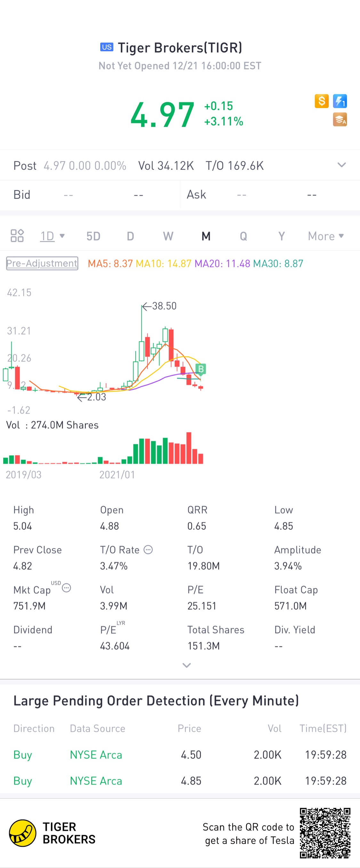
Task: Expand the Post market details chevron
Action: point(341,165)
